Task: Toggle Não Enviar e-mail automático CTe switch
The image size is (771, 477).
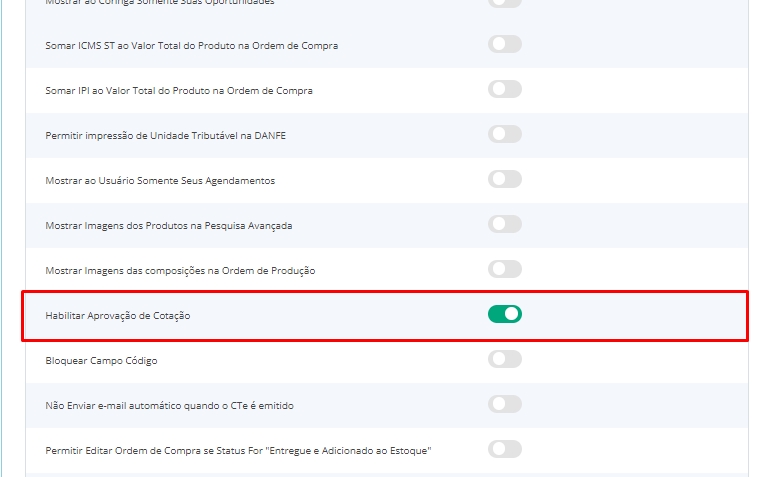Action: coord(505,404)
